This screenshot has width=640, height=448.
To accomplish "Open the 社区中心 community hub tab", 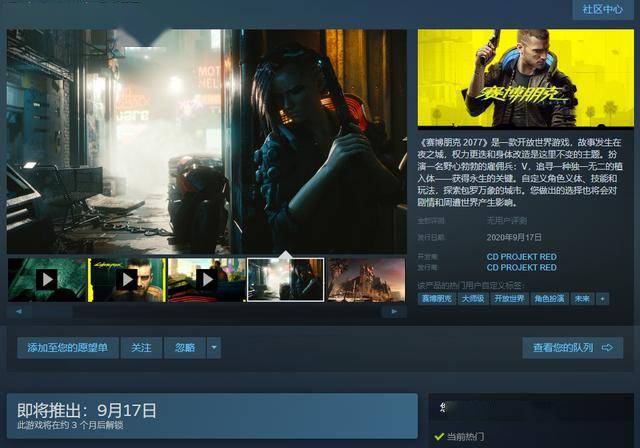I will [x=603, y=9].
